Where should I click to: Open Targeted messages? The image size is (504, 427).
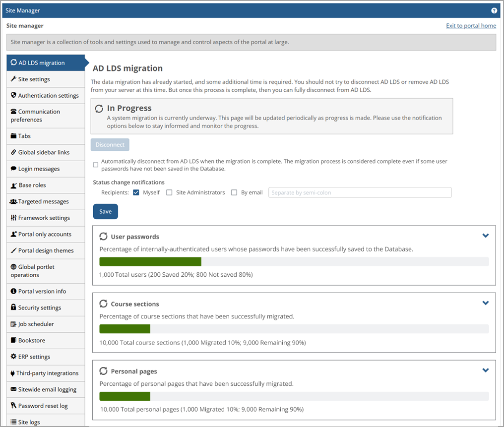(x=46, y=201)
